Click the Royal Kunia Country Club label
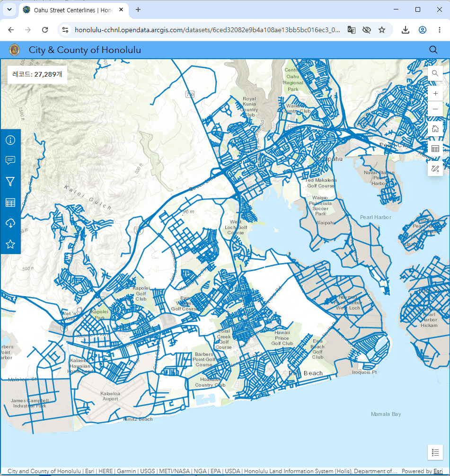Screen dimensions: 450x476 249,107
